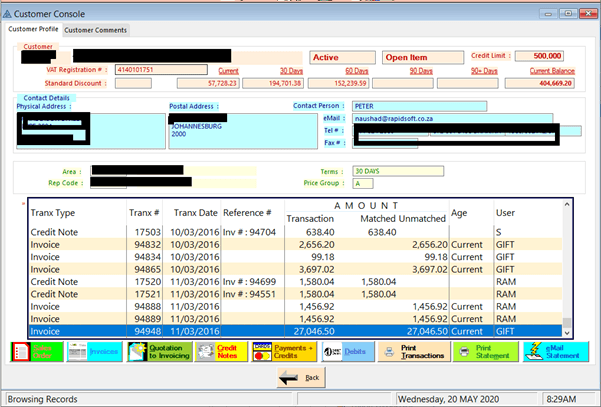Click the Browsing Records status text

coord(42,399)
